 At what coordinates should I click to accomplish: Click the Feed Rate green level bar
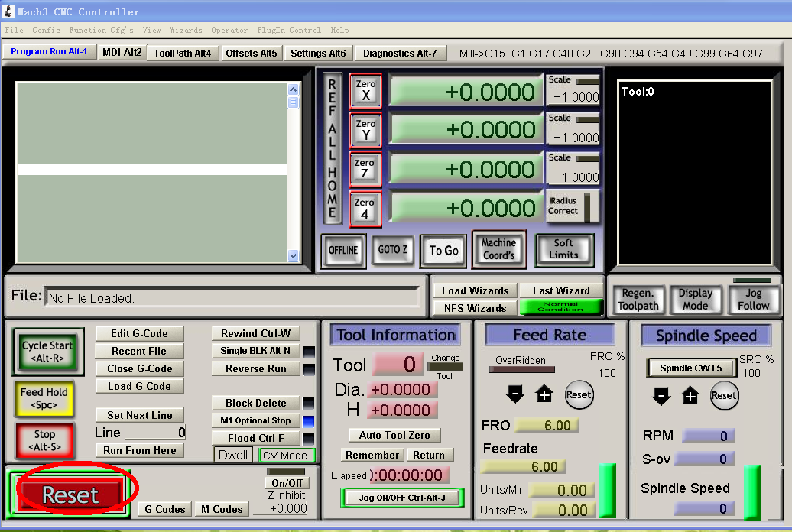pos(607,491)
